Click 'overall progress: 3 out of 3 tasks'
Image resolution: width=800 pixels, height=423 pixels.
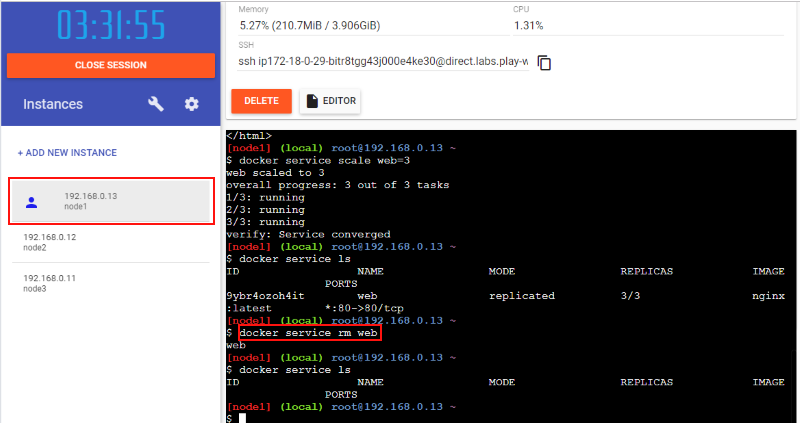[338, 185]
